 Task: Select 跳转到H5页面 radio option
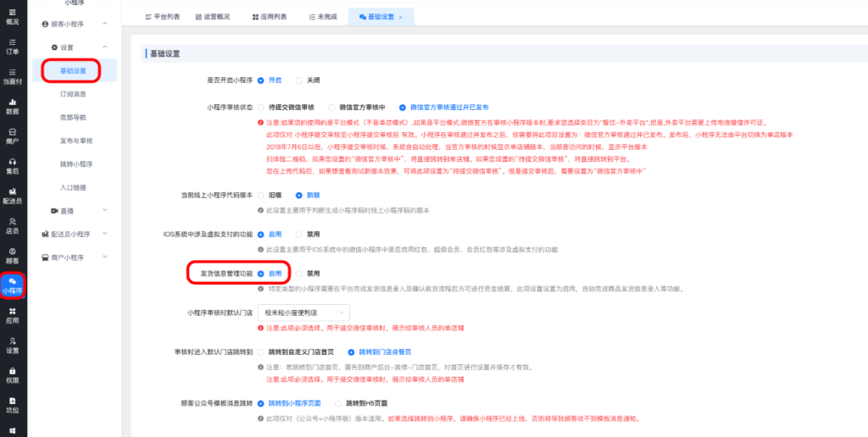tap(339, 403)
